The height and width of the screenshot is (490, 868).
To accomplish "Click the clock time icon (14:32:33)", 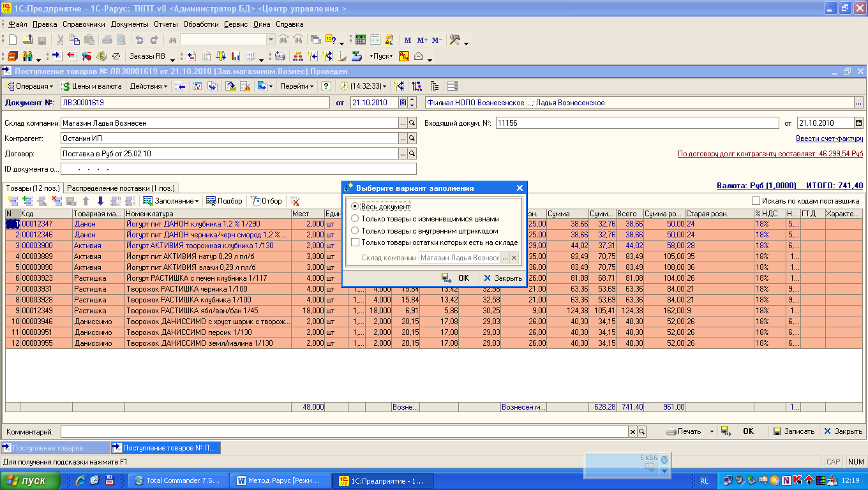I will click(x=345, y=86).
